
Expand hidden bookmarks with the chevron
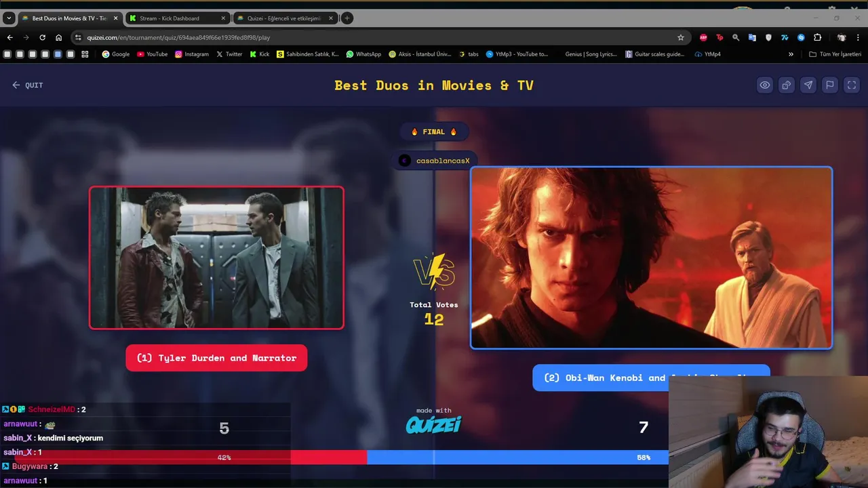click(x=791, y=54)
